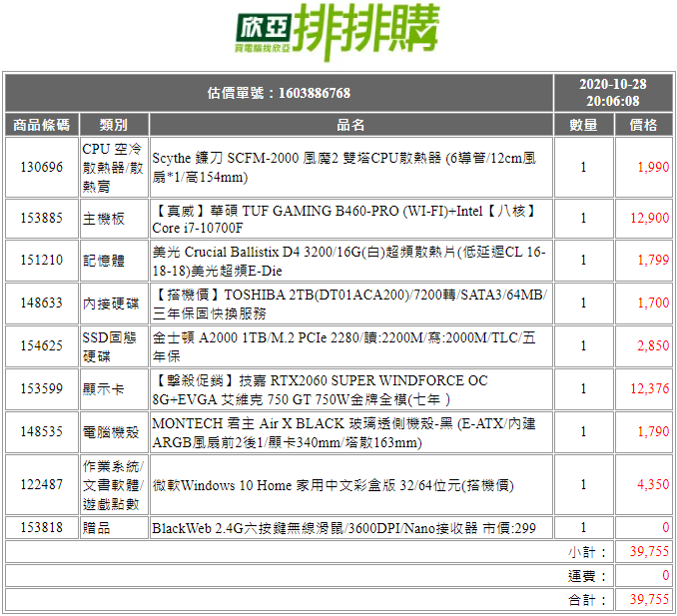Click the 小計 amount 39,755
Screen dimensions: 677x616
tap(650, 552)
